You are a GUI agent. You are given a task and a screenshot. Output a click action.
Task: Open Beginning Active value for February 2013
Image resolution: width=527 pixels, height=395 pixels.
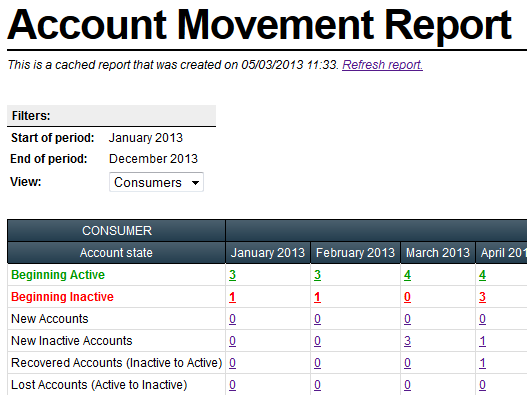tap(317, 275)
